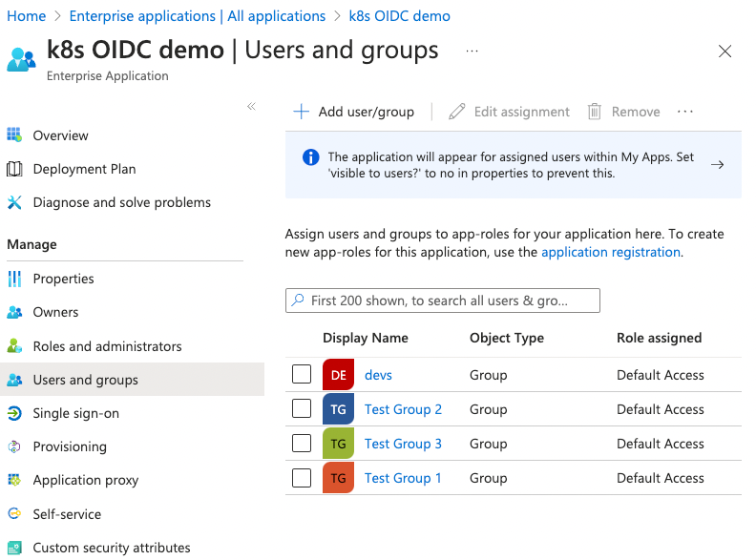
Task: Go to Owners in Manage section
Action: [55, 312]
